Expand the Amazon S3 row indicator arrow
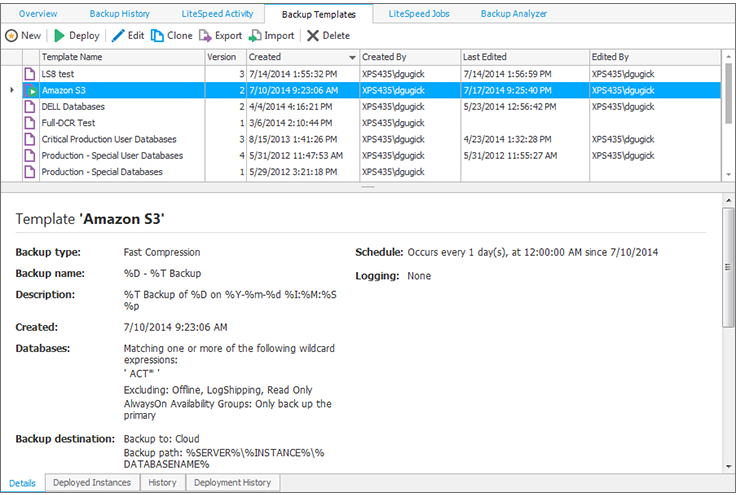 (12, 90)
